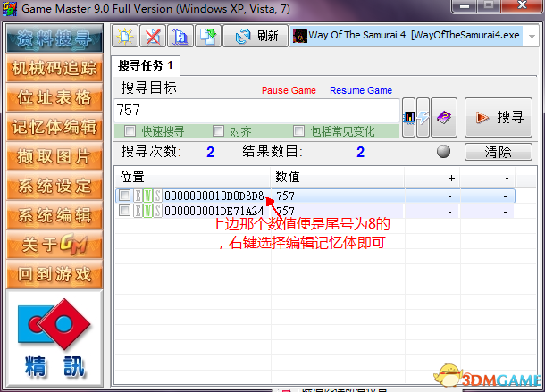Click the 位置 column header

point(193,177)
